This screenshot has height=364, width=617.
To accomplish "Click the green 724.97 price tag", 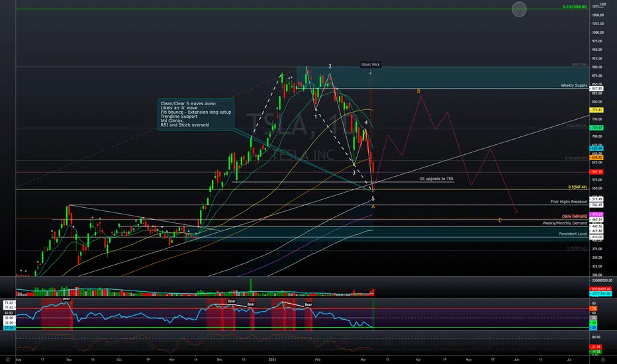I will coord(596,128).
